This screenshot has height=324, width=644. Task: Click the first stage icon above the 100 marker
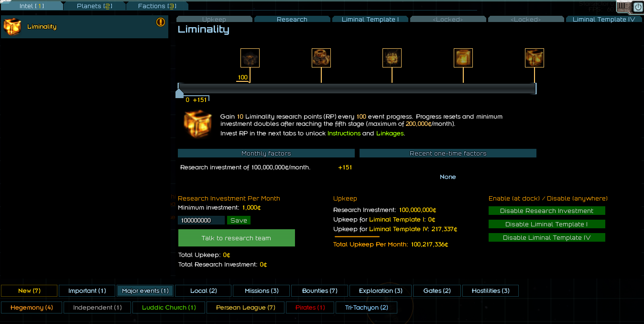point(250,58)
